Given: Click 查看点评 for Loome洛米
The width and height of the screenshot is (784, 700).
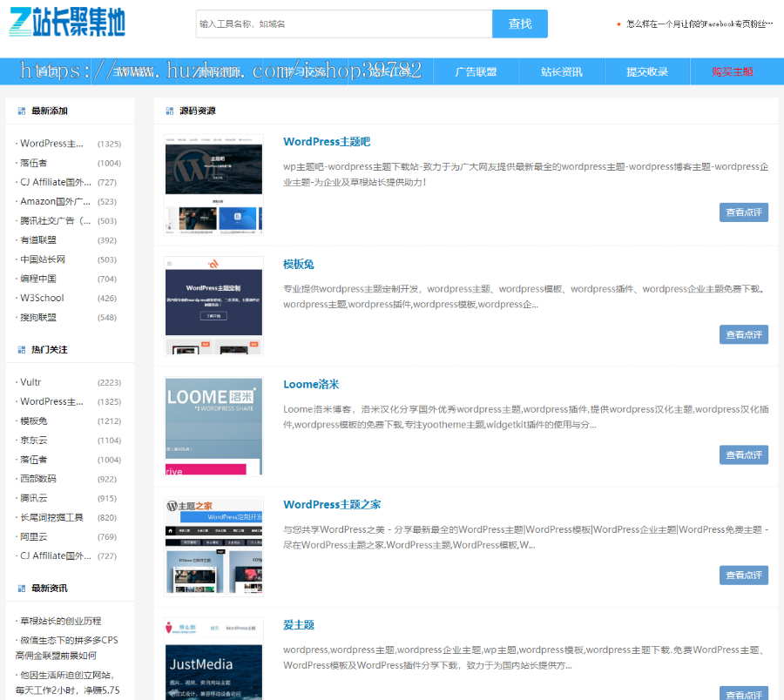Looking at the screenshot, I should (x=744, y=455).
